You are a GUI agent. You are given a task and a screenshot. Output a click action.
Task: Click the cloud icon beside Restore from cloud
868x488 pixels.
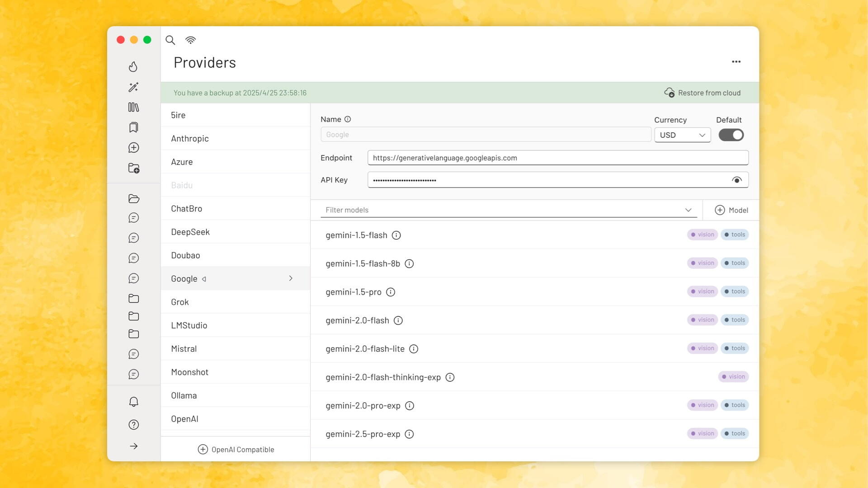coord(670,93)
